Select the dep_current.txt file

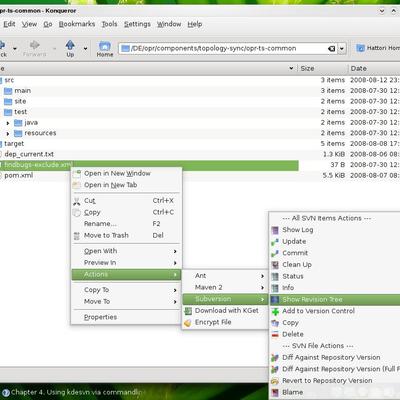coord(29,154)
